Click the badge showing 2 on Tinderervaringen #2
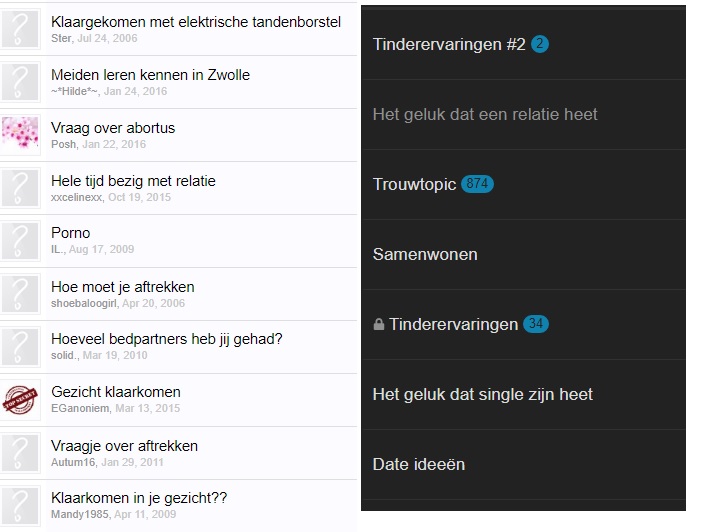Screen dimensions: 701x532 point(540,44)
